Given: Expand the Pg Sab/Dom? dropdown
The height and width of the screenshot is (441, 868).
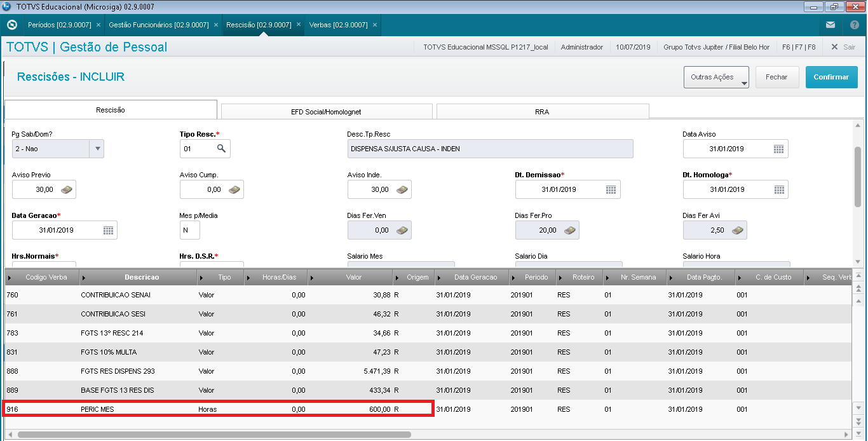Looking at the screenshot, I should click(97, 149).
